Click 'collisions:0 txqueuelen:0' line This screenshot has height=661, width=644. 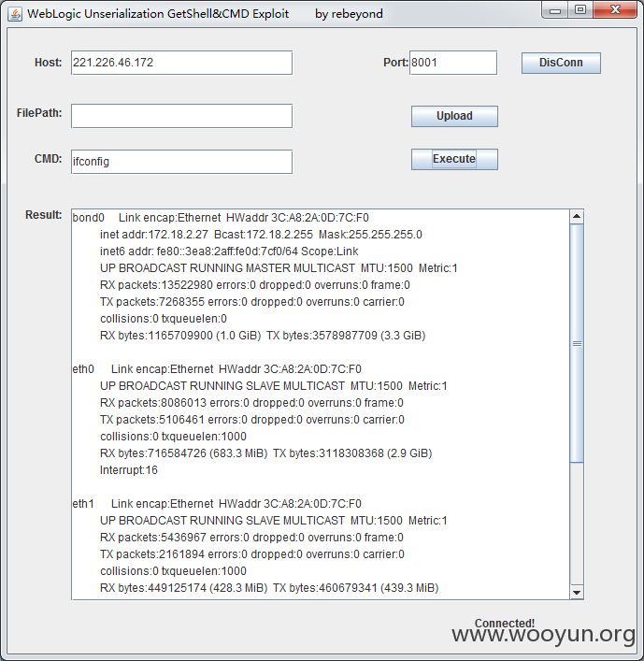click(x=164, y=319)
